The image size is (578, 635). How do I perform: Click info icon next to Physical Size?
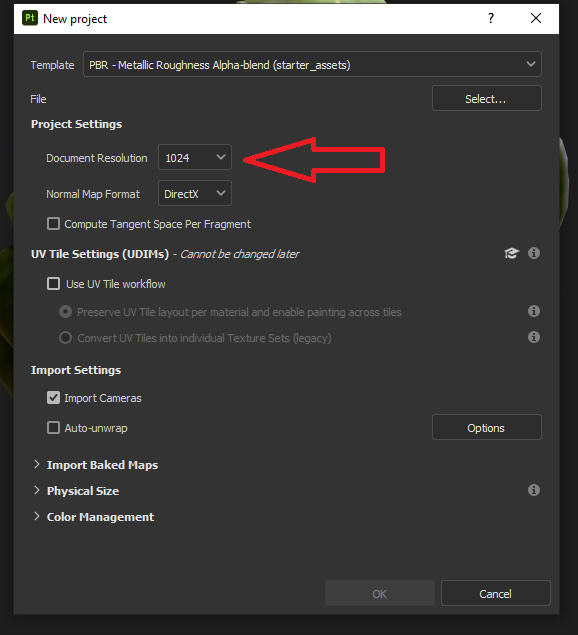click(534, 490)
